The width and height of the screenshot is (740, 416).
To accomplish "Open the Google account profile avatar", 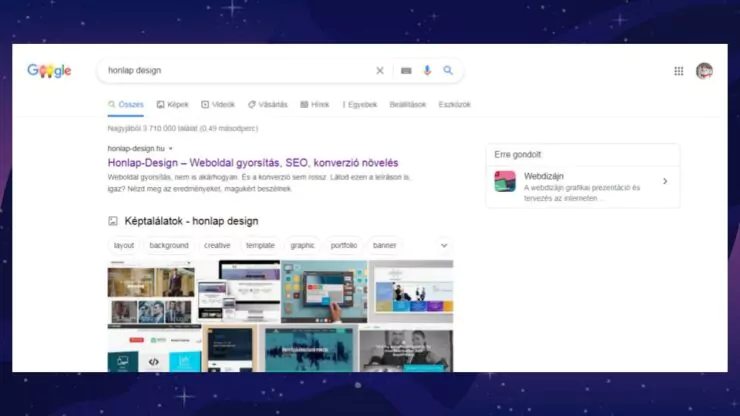I will [x=704, y=71].
